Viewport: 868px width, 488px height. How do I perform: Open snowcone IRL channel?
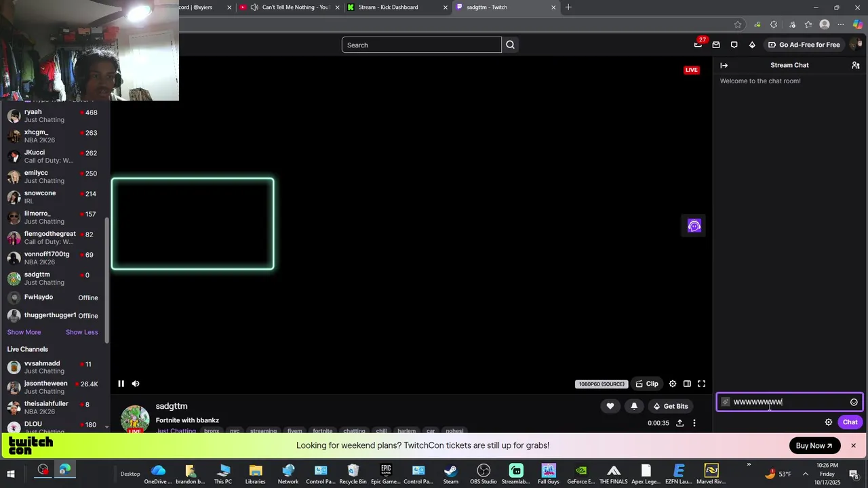click(54, 197)
